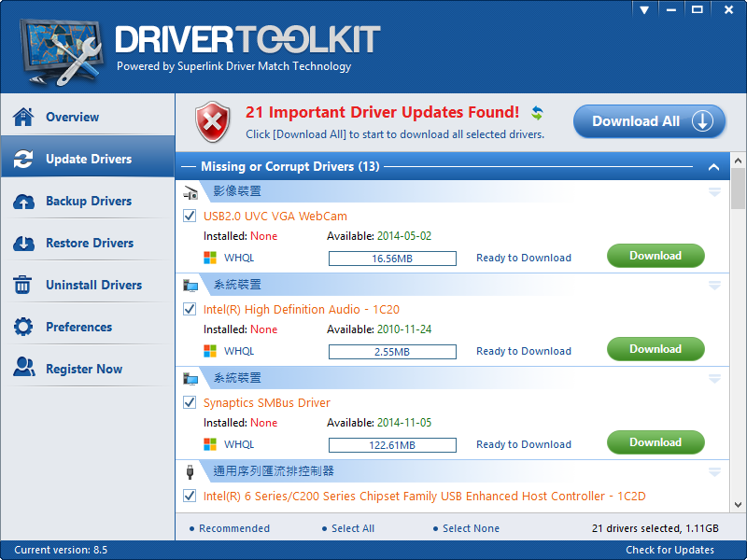Click the Backup Drivers cloud upload icon

pos(23,202)
